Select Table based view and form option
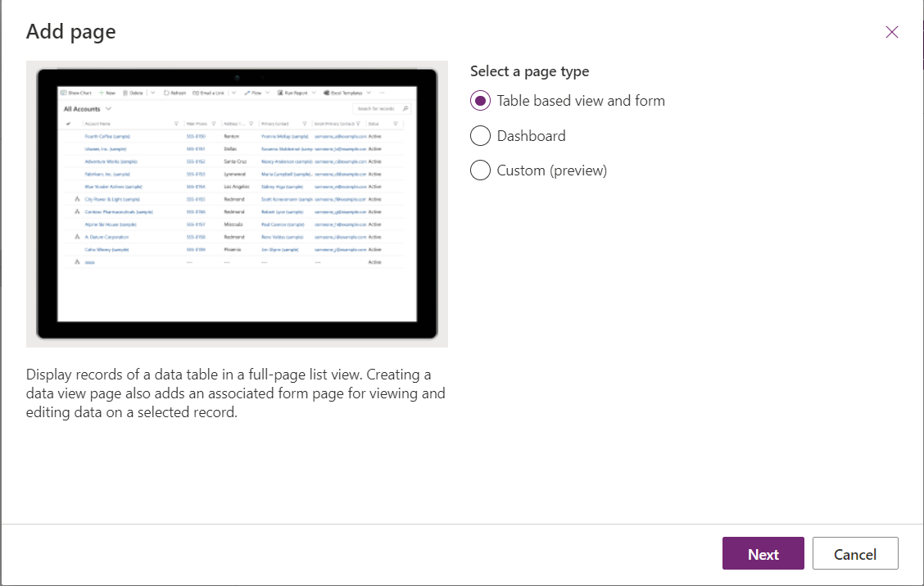The height and width of the screenshot is (586, 924). (481, 101)
